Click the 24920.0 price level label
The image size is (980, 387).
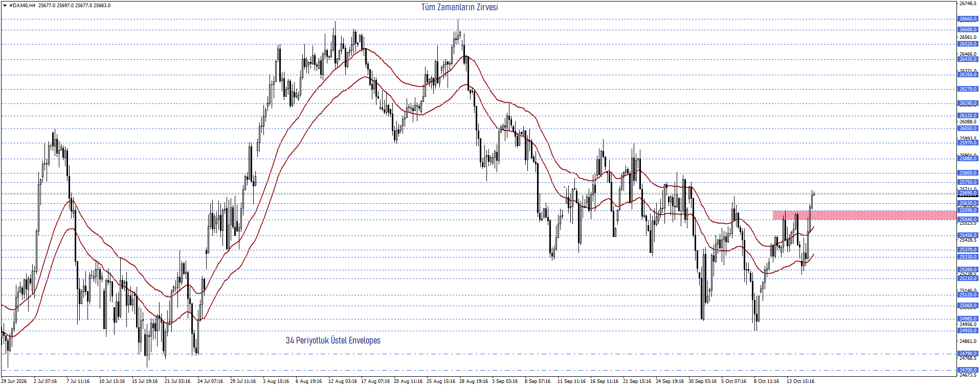pos(968,331)
